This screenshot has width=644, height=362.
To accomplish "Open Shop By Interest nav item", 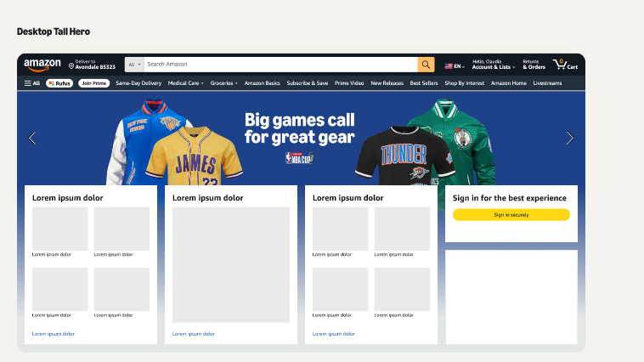I will [x=464, y=83].
